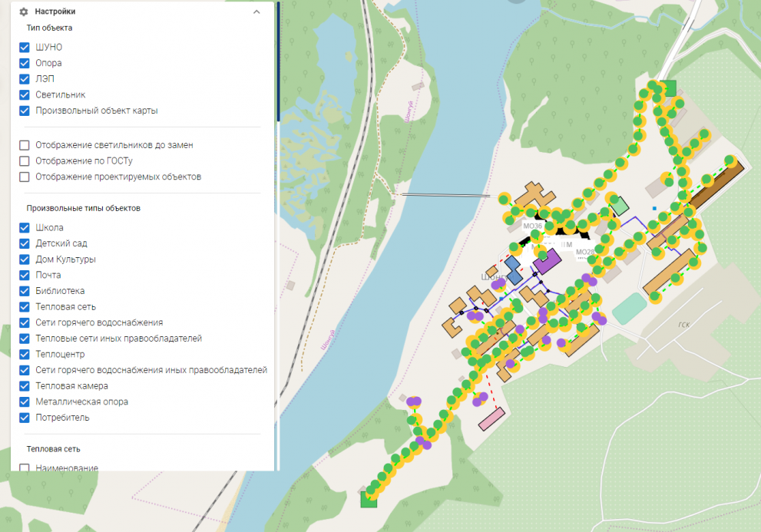761x532 pixels.
Task: Click the MO36 label on map
Action: pyautogui.click(x=532, y=226)
